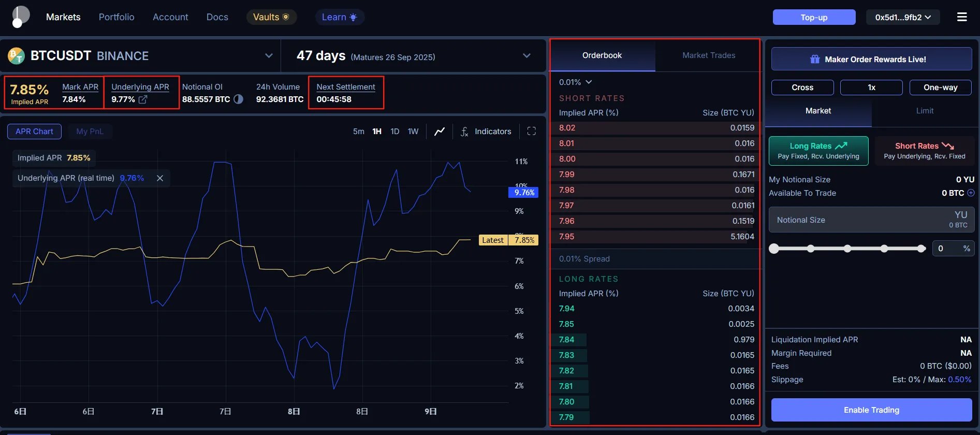
Task: Click the Mark APR label link
Action: coord(80,87)
